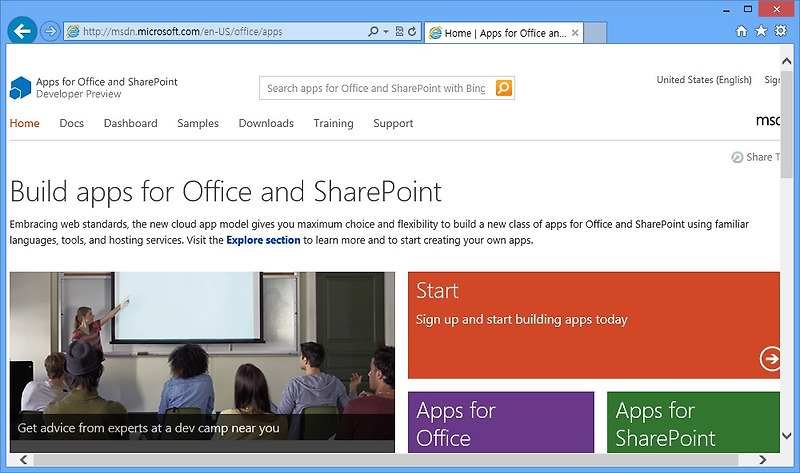Open the green Apps for SharePoint tile
The image size is (800, 473).
[693, 422]
